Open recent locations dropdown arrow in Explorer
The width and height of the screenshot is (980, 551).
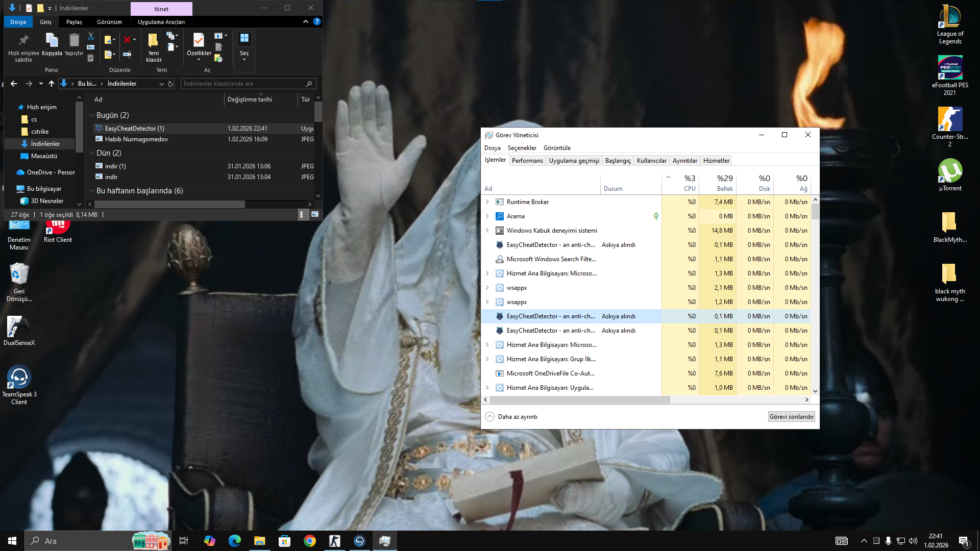tap(41, 84)
